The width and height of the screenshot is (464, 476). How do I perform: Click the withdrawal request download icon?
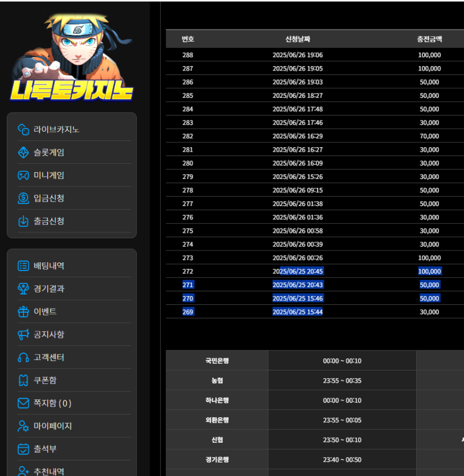coord(23,221)
